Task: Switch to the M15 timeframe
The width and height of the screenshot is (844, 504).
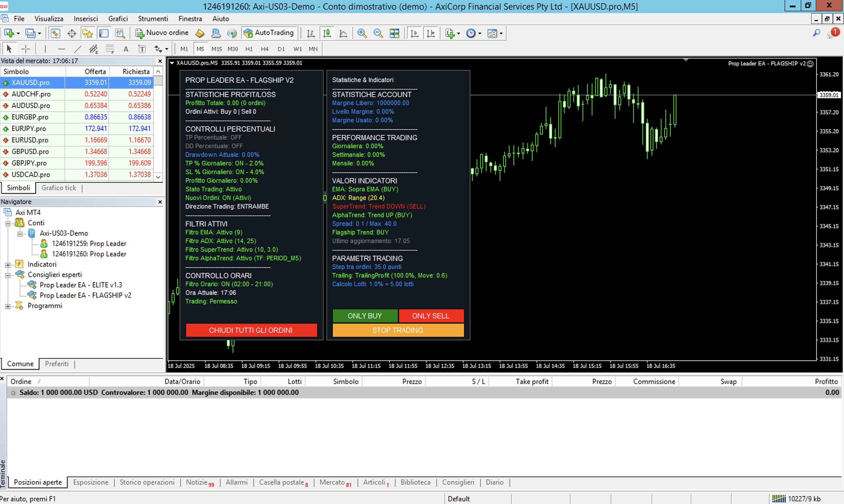Action: (x=216, y=49)
